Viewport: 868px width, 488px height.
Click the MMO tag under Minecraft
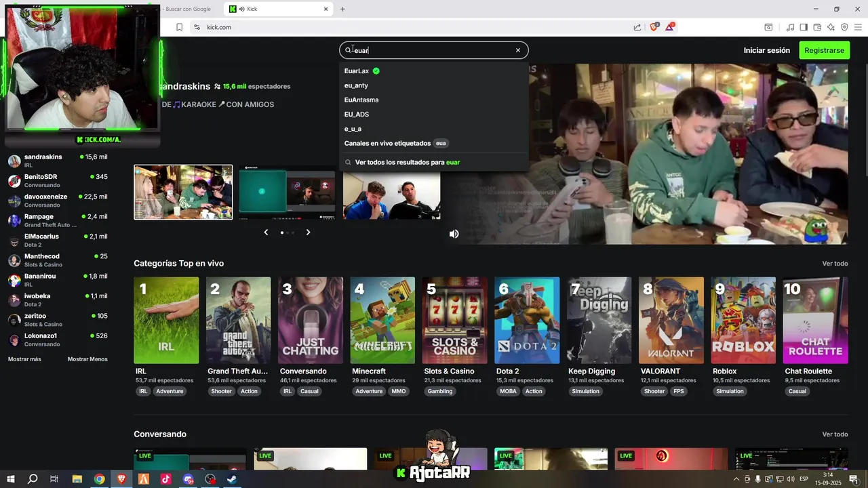click(x=399, y=391)
